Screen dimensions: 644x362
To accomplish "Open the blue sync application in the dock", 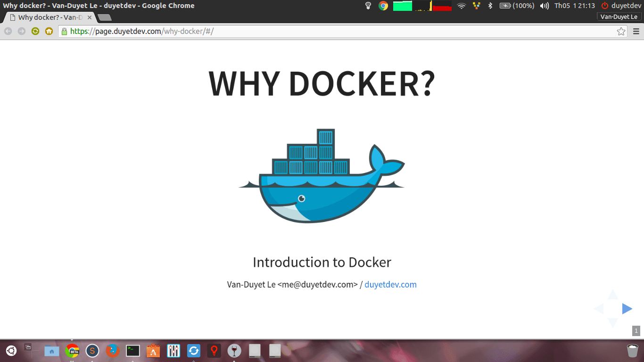I will [193, 351].
